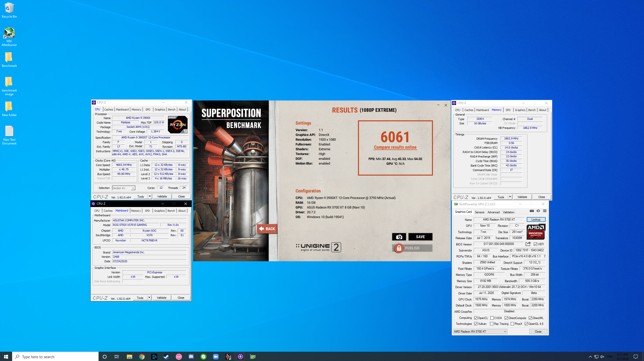Click the Bus Interface question mark help icon

click(545, 256)
